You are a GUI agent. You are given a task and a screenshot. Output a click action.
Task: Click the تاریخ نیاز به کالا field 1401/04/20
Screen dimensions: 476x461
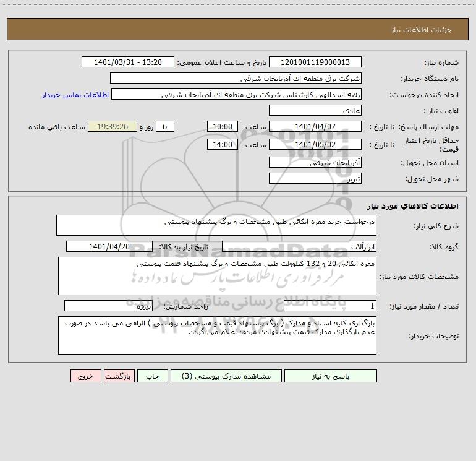click(109, 246)
